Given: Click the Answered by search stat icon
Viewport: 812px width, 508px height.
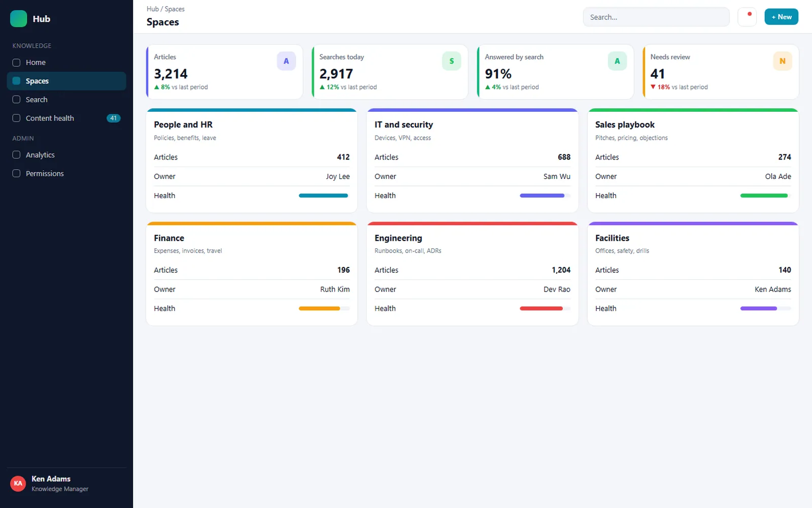Looking at the screenshot, I should pyautogui.click(x=617, y=61).
